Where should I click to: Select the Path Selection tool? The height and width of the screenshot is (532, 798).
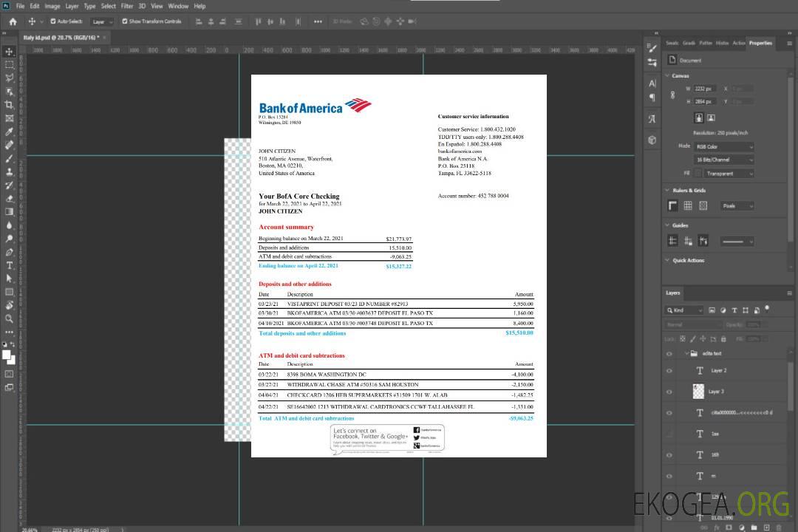point(9,279)
